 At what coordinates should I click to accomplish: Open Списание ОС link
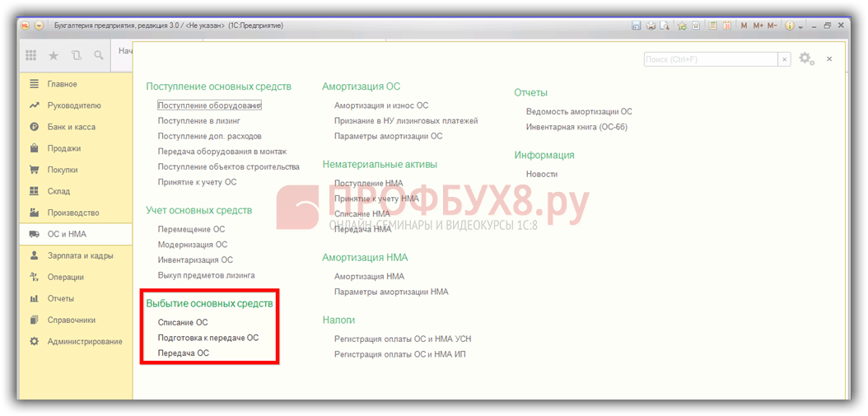coord(183,322)
